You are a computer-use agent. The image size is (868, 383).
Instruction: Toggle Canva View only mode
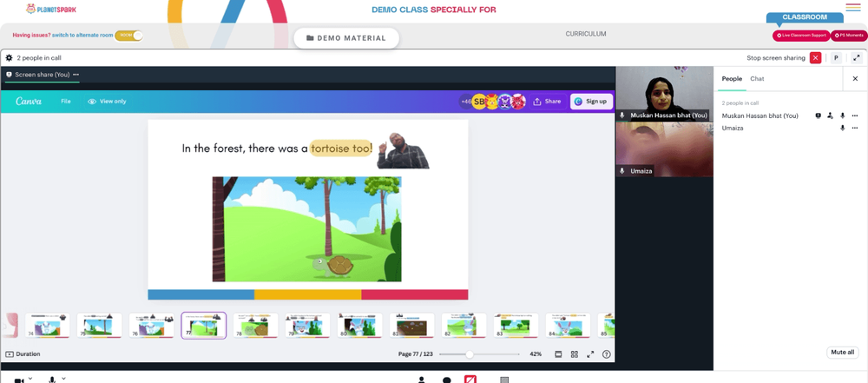pyautogui.click(x=108, y=102)
